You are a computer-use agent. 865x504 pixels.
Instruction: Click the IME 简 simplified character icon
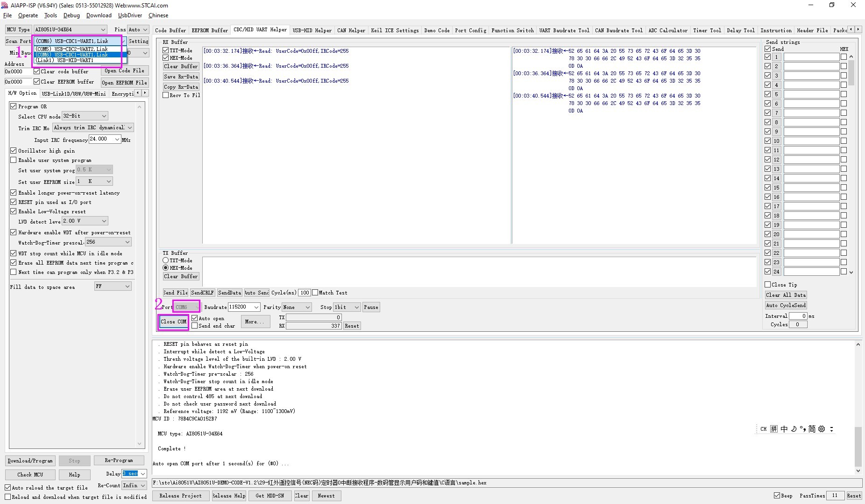coord(812,429)
